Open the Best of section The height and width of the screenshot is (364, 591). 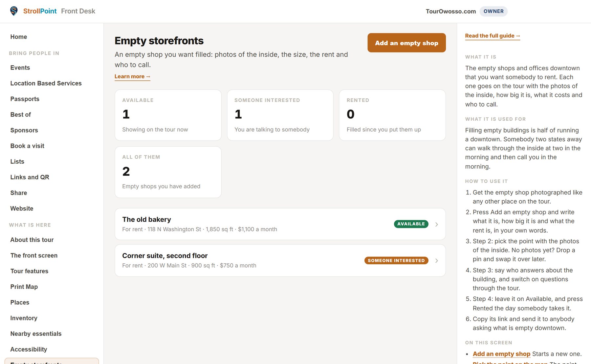click(x=20, y=114)
